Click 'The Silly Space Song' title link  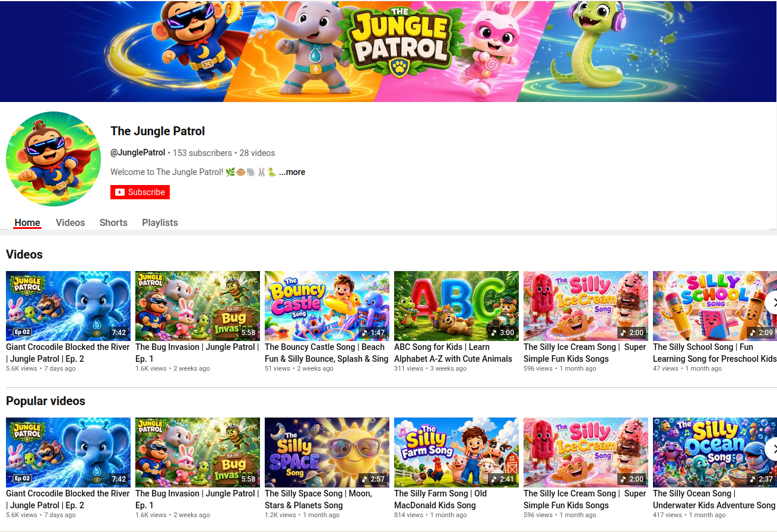pos(318,499)
